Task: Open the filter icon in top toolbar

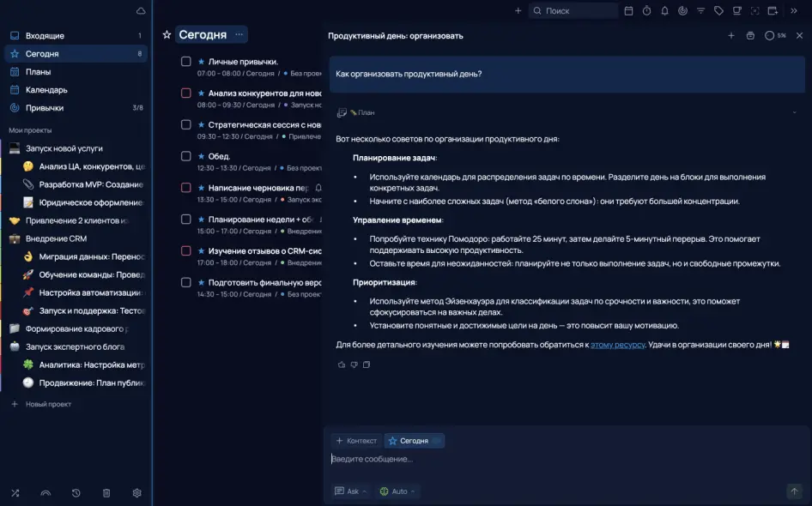Action: coord(700,11)
